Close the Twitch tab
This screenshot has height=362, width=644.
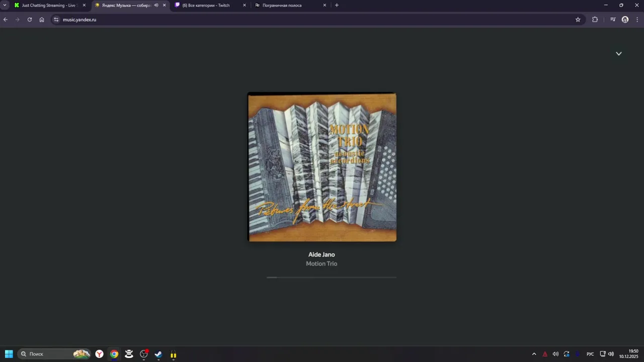coord(245,5)
